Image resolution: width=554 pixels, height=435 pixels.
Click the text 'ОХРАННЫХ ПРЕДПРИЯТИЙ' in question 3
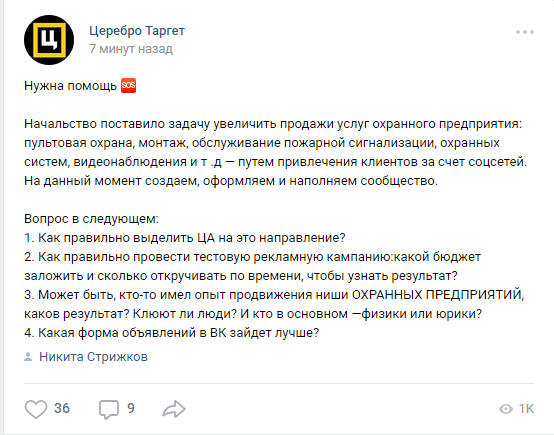pyautogui.click(x=438, y=294)
